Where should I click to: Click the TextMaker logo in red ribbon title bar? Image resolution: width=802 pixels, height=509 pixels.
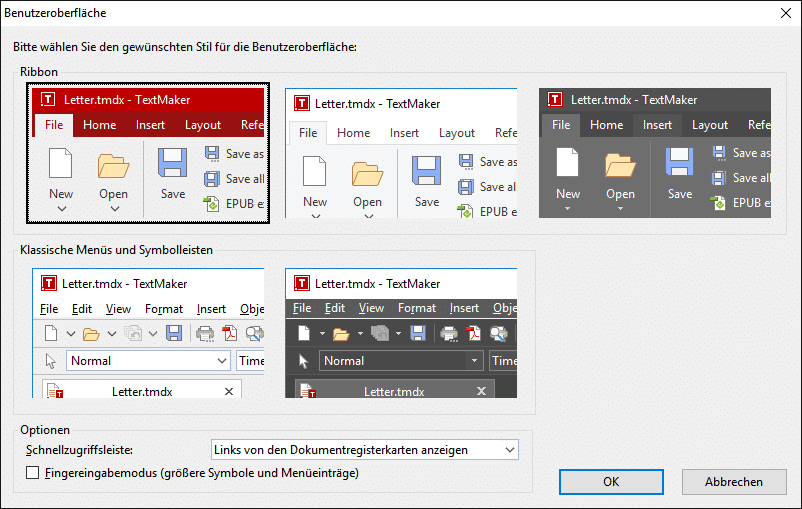tap(48, 99)
